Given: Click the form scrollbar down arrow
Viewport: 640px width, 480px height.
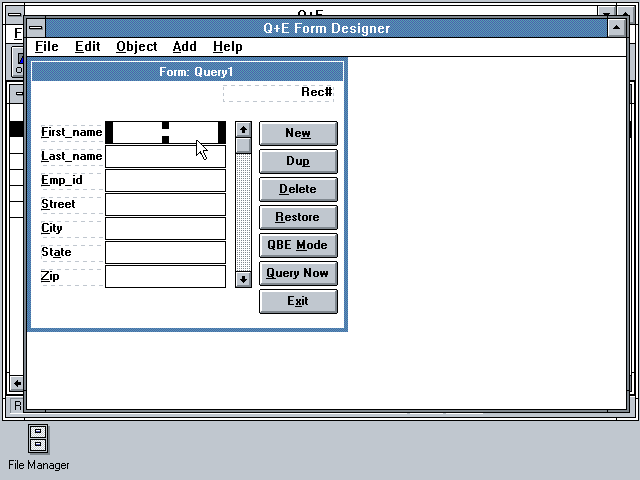Looking at the screenshot, I should (x=243, y=280).
